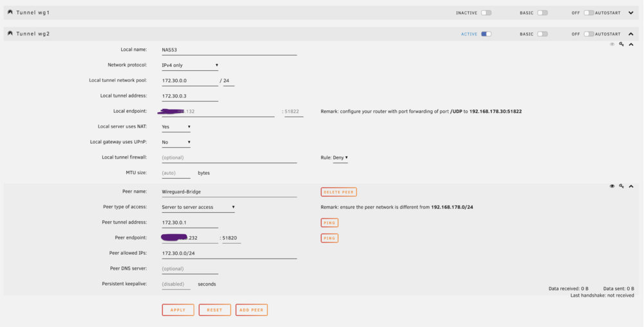Click the Local tunnel address field
The height and width of the screenshot is (327, 644).
point(190,96)
